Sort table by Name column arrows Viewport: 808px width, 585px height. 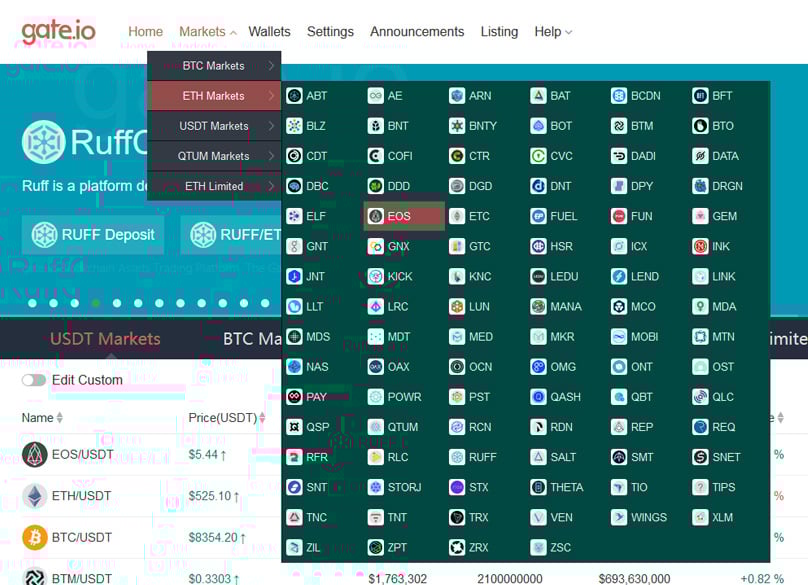(60, 417)
